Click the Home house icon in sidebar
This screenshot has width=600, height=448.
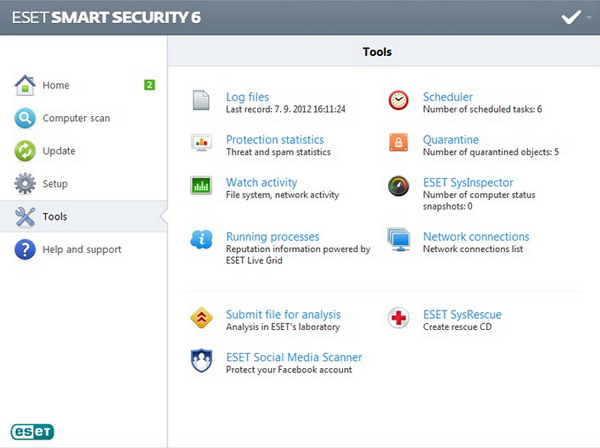25,85
